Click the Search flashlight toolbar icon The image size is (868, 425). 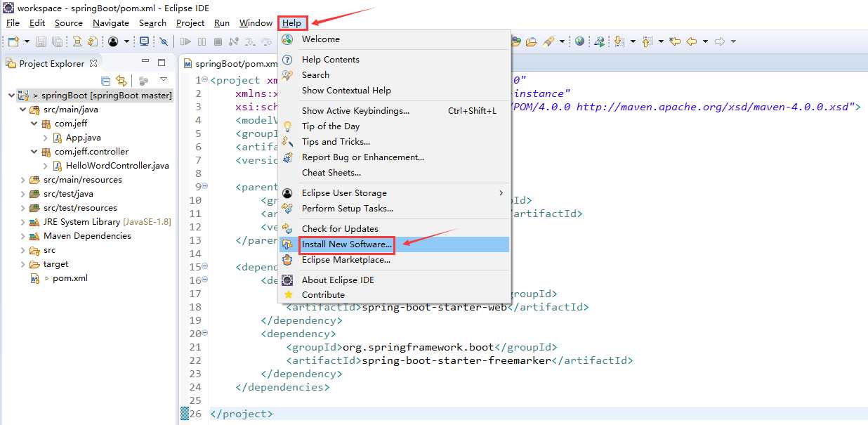point(549,42)
